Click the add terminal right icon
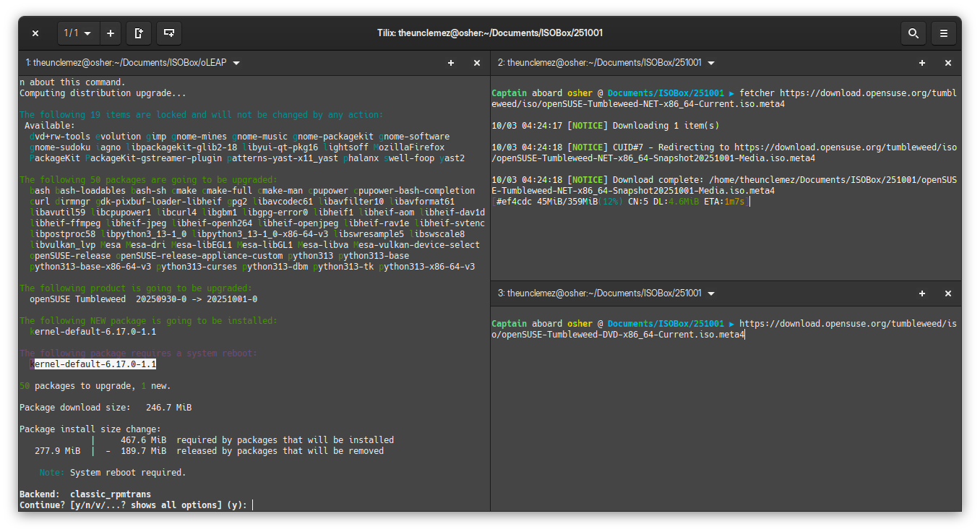Image resolution: width=980 pixels, height=532 pixels. (x=139, y=33)
